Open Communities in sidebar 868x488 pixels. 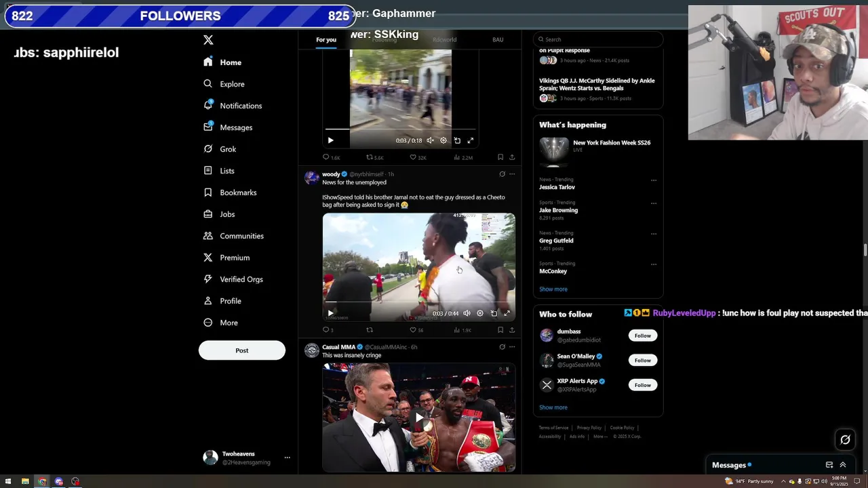[233, 236]
